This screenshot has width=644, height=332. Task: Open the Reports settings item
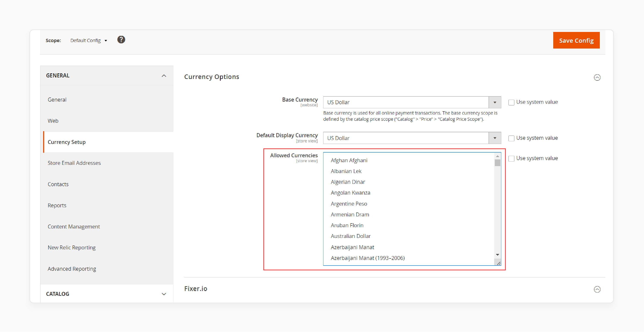coord(57,205)
